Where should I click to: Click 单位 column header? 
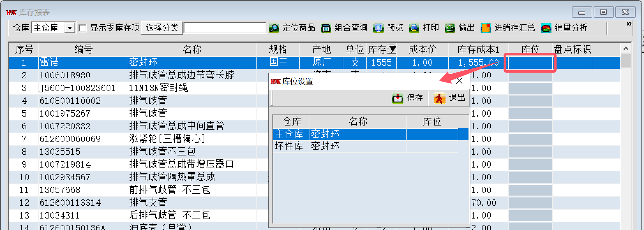[x=355, y=49]
